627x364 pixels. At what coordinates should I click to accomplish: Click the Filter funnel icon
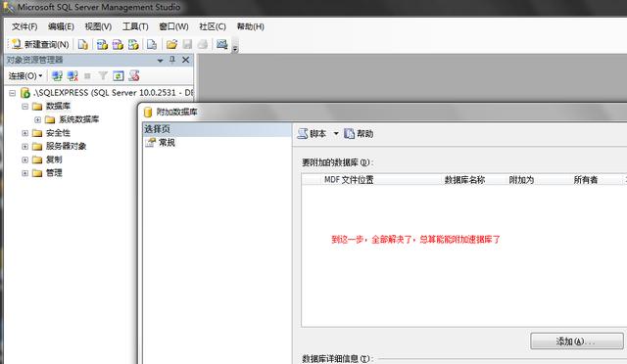103,75
